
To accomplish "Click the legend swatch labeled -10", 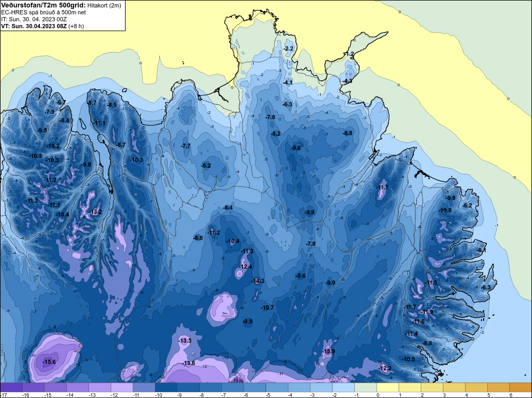I will coord(166,387).
